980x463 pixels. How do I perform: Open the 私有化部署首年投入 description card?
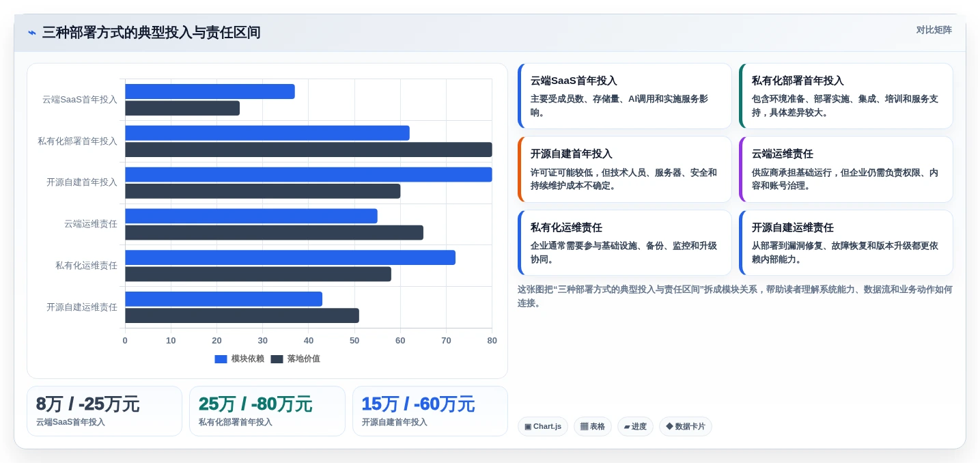845,96
